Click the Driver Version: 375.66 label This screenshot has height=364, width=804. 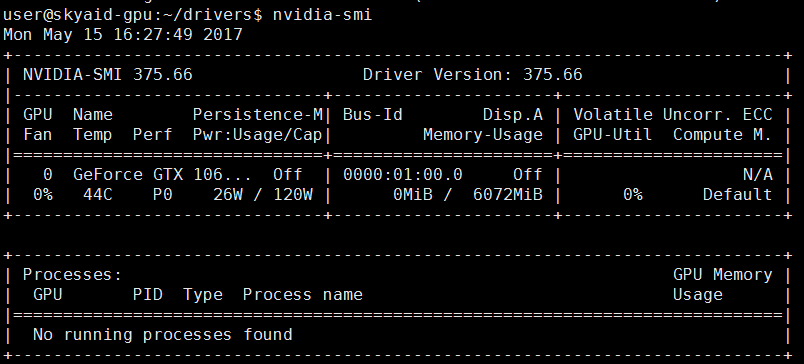[x=473, y=75]
